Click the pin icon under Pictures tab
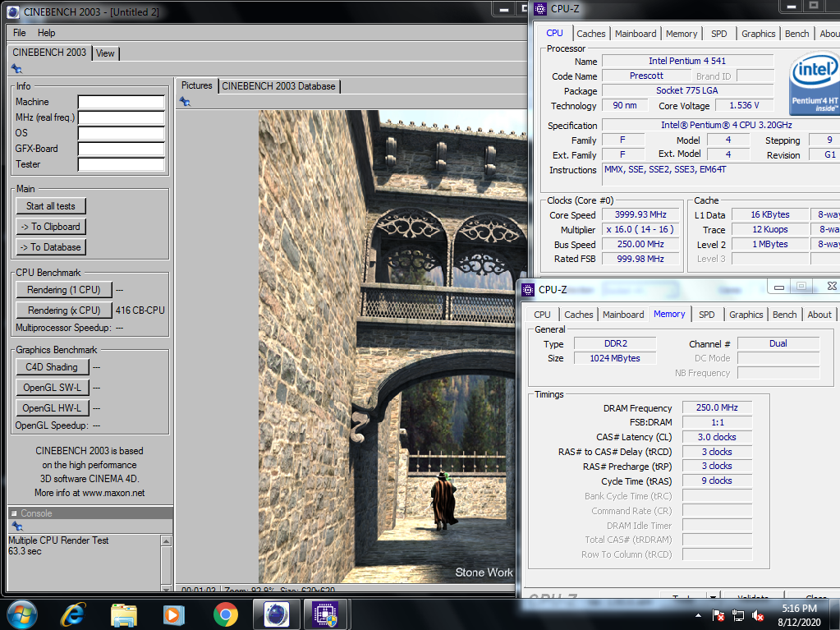The image size is (840, 630). click(x=185, y=101)
